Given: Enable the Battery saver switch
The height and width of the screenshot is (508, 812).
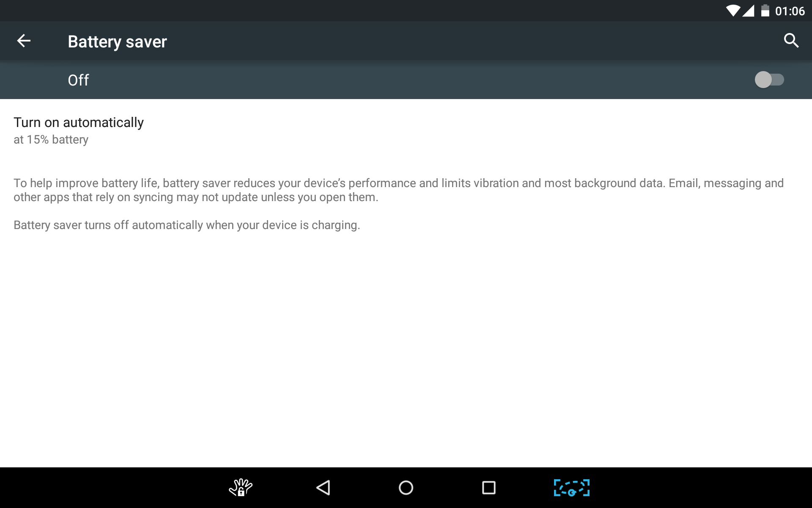Looking at the screenshot, I should pos(769,80).
